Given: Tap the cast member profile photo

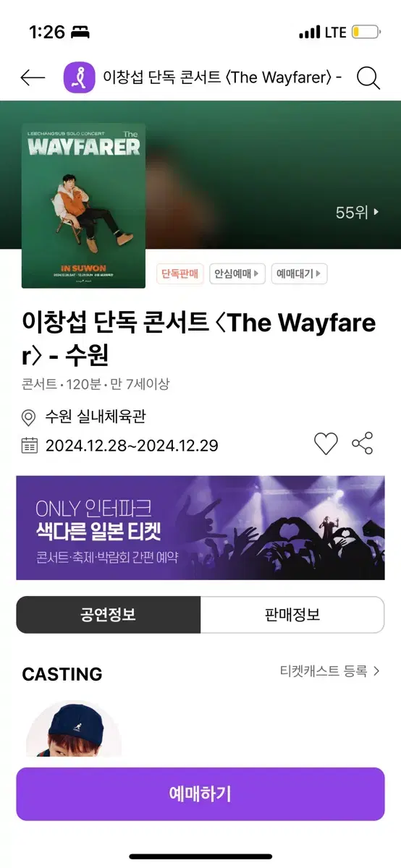Looking at the screenshot, I should pyautogui.click(x=74, y=731).
